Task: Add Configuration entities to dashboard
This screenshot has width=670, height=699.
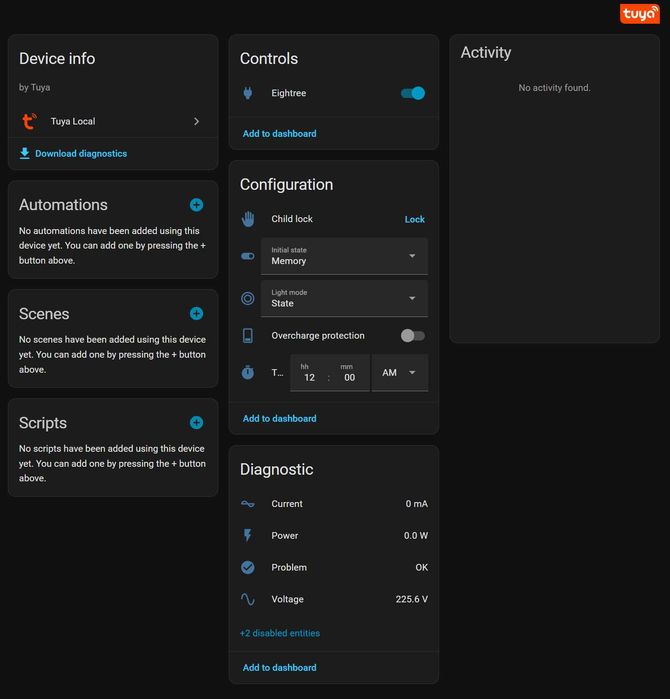Action: click(x=280, y=419)
